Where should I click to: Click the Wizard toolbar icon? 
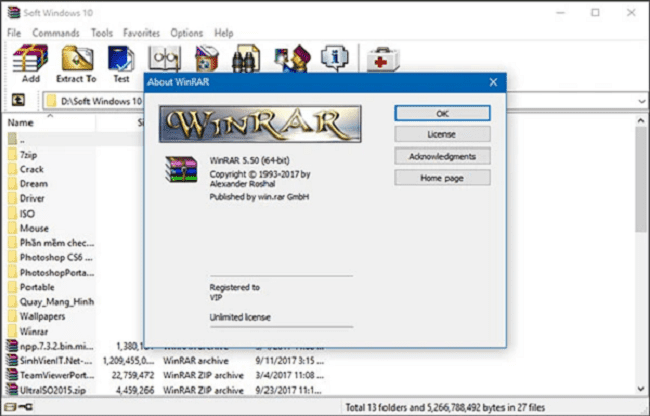coord(293,58)
